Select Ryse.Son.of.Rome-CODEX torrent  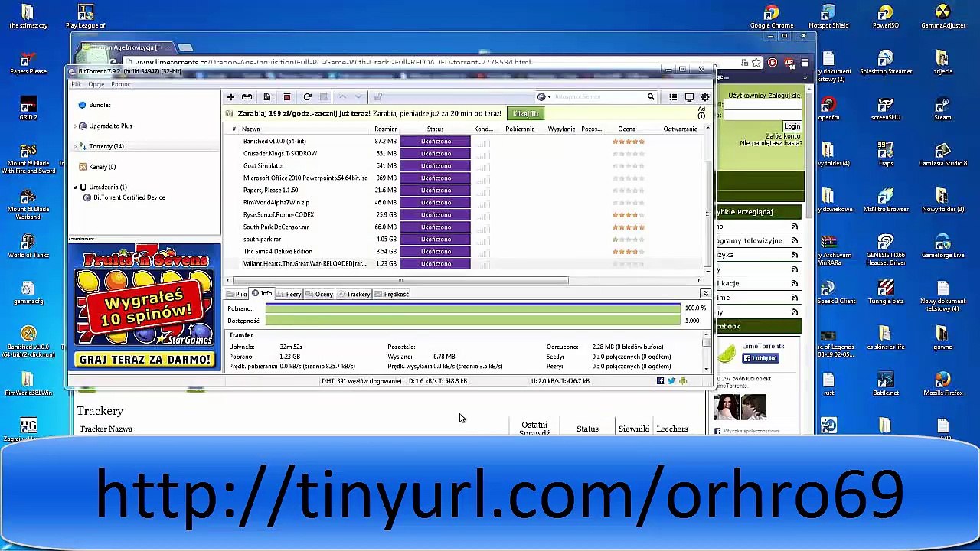pos(279,215)
